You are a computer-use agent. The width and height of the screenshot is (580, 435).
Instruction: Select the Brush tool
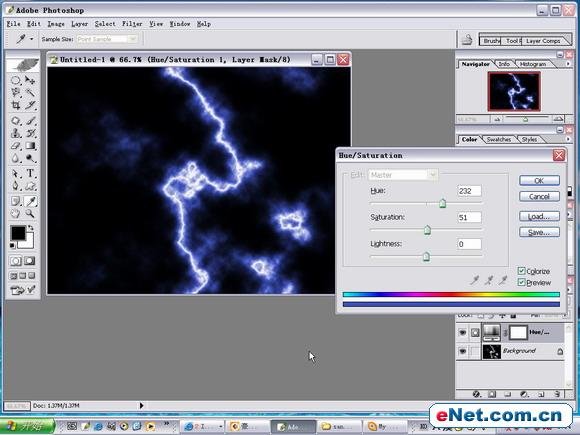[30, 121]
